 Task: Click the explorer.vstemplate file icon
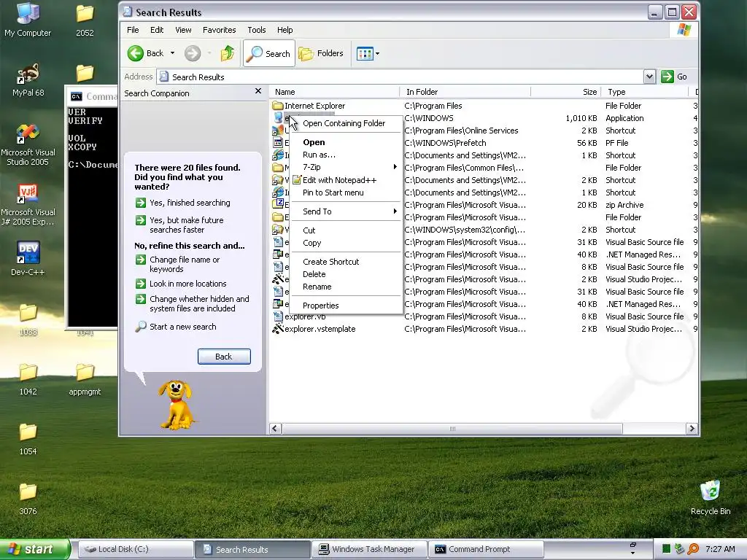(x=278, y=329)
